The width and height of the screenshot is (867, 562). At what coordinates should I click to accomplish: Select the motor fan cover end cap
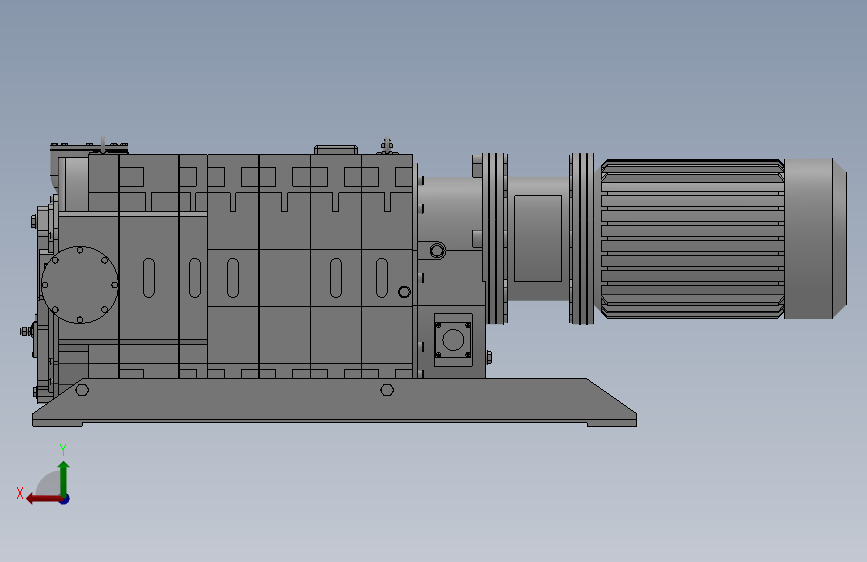click(x=816, y=239)
